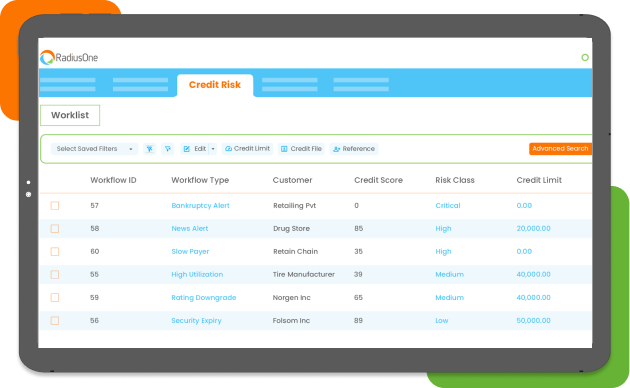This screenshot has width=630, height=388.
Task: Open the 20,000.00 credit limit link
Action: click(x=533, y=229)
